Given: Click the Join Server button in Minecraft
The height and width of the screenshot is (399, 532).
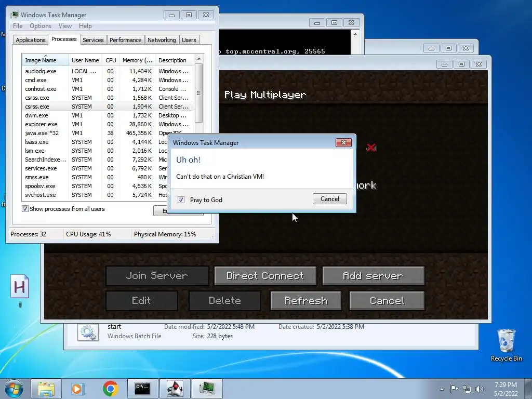Looking at the screenshot, I should tap(157, 275).
